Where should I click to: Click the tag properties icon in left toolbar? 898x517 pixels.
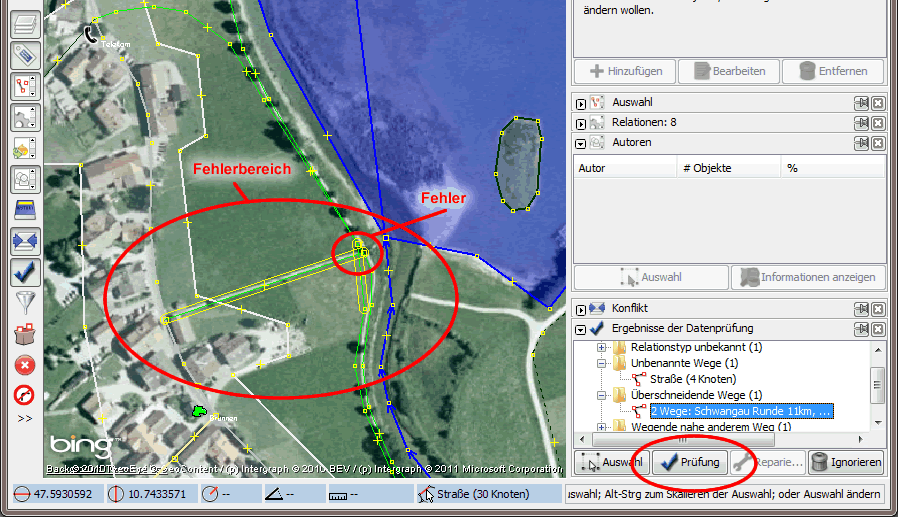[x=25, y=56]
